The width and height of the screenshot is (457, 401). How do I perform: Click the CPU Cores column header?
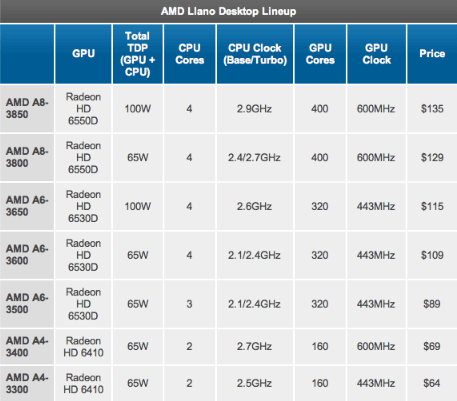click(x=190, y=54)
